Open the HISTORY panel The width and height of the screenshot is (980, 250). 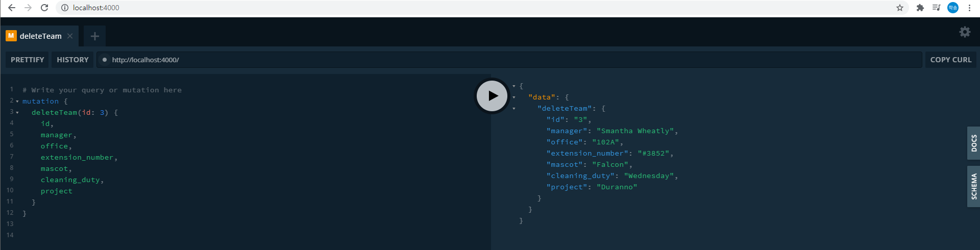(x=72, y=60)
